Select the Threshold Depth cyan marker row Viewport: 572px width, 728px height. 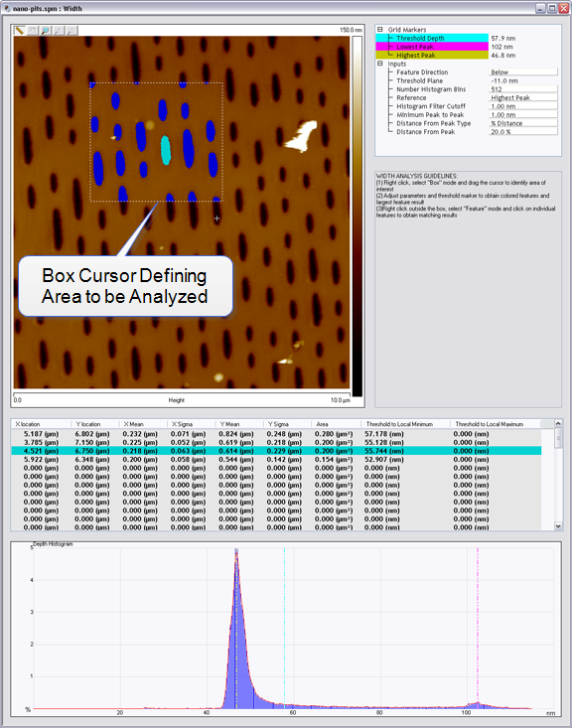click(432, 38)
